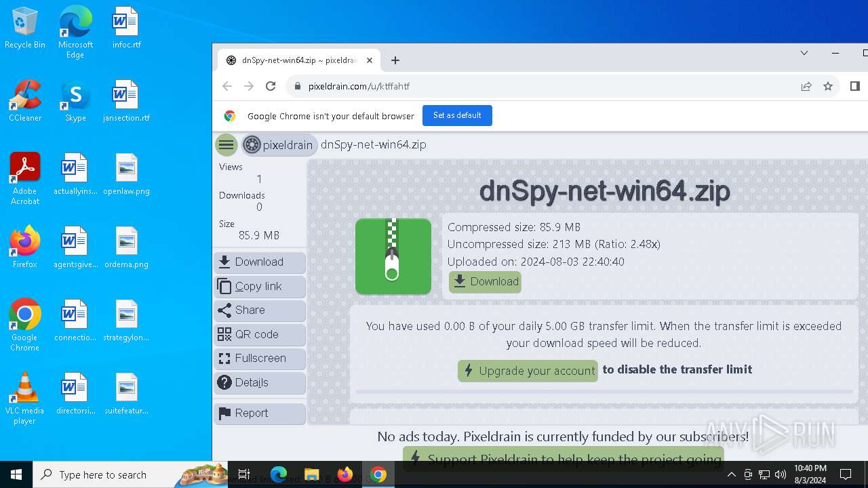Close the dnSpy-net-win64.zip tab
The width and height of the screenshot is (868, 488).
click(x=370, y=60)
